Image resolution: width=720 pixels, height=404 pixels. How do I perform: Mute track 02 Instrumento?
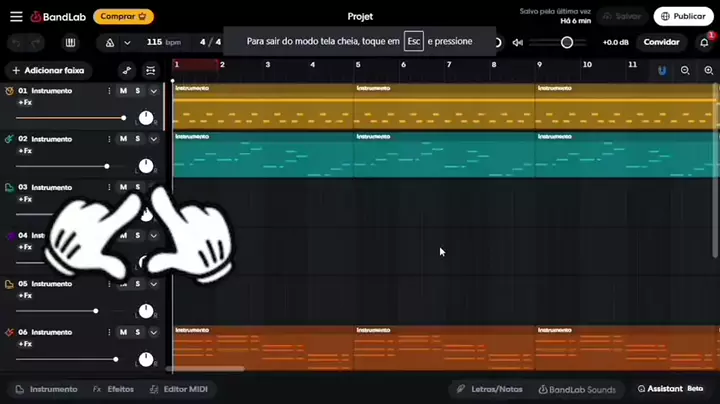123,139
